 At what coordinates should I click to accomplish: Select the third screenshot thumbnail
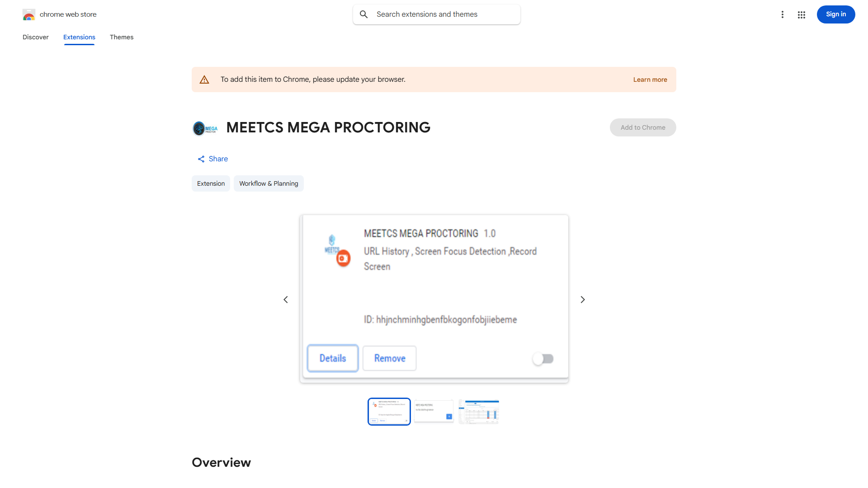pos(479,411)
